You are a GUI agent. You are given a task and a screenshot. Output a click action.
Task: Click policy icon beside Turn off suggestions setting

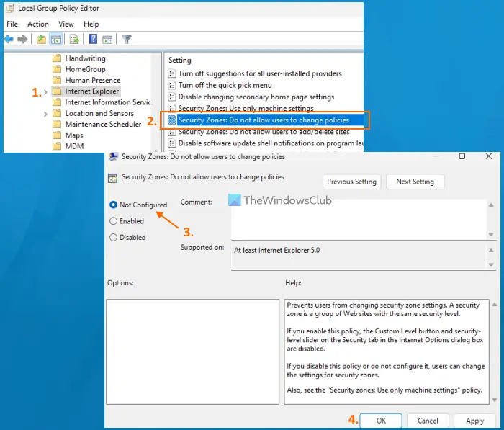172,73
